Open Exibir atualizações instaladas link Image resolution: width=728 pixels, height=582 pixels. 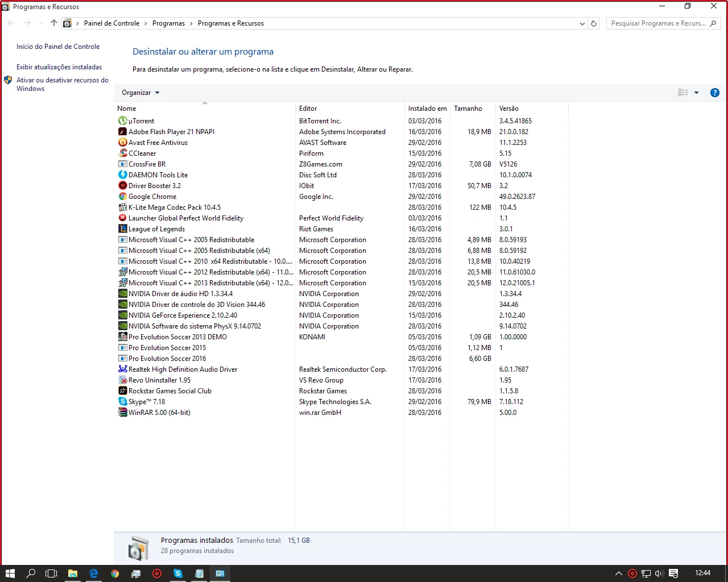point(59,67)
